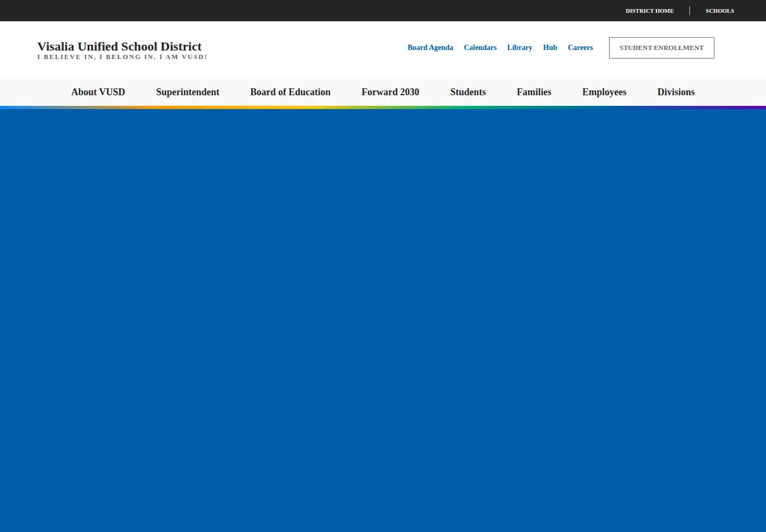Select the Superintendent menu item
The width and height of the screenshot is (766, 532).
coord(188,92)
